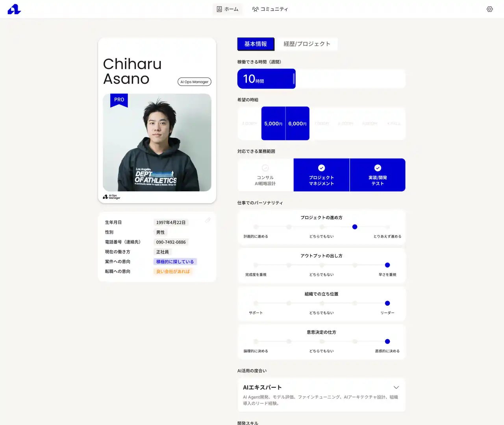Viewport: 504px width, 425px height.
Task: Click the コミュニティ people icon
Action: coord(255,9)
